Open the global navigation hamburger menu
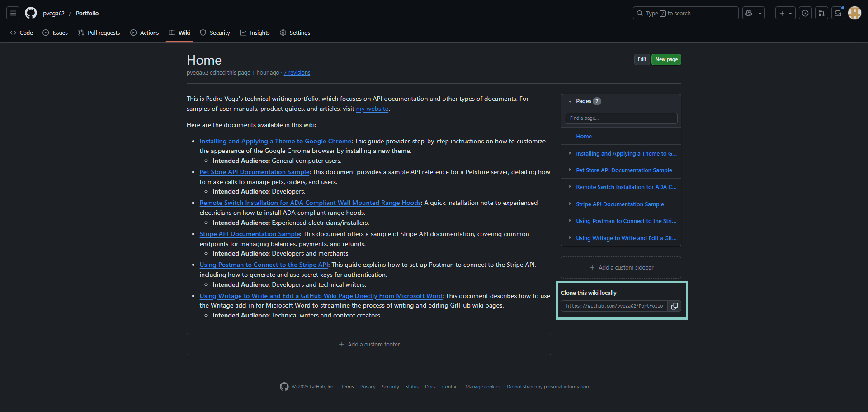The image size is (868, 412). 13,13
